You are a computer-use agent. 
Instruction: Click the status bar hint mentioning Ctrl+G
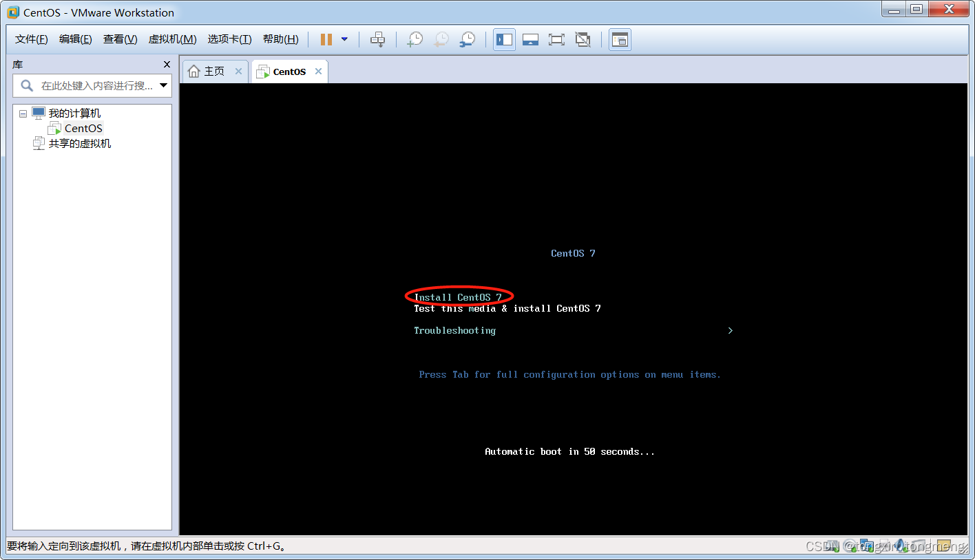pos(147,546)
